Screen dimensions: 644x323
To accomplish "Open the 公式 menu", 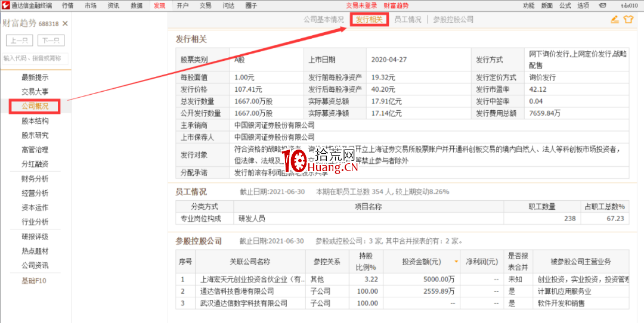I will click(565, 5).
